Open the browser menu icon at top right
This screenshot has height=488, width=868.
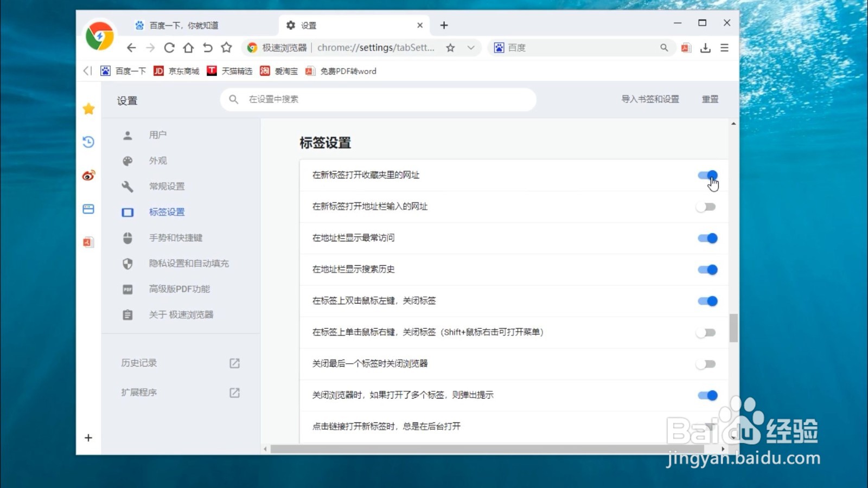click(725, 48)
